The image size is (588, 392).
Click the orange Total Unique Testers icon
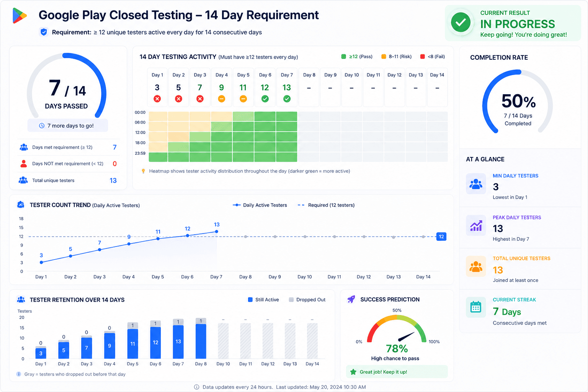[476, 266]
